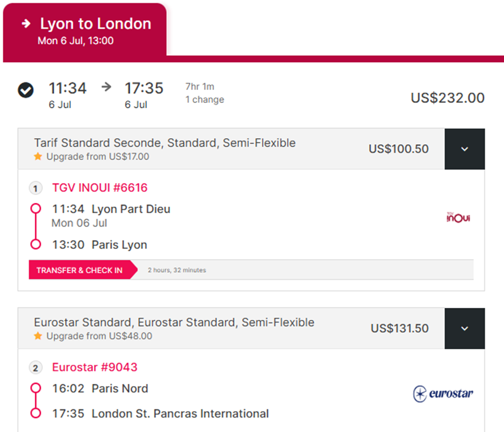Toggle the selected journey checkmark at 11:34
The image size is (504, 432).
[26, 90]
